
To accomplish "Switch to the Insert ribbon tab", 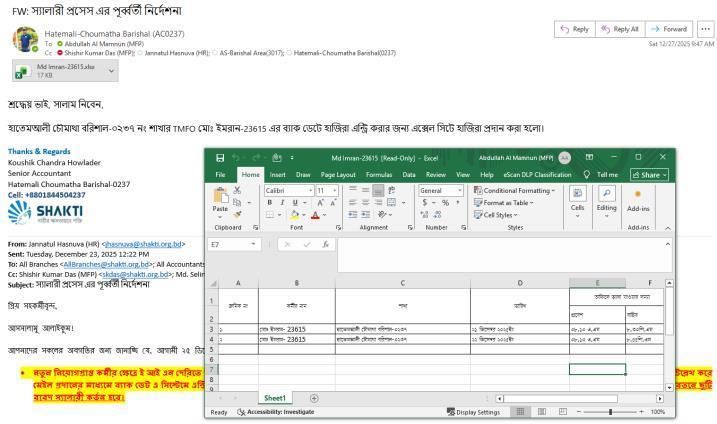I will [280, 174].
